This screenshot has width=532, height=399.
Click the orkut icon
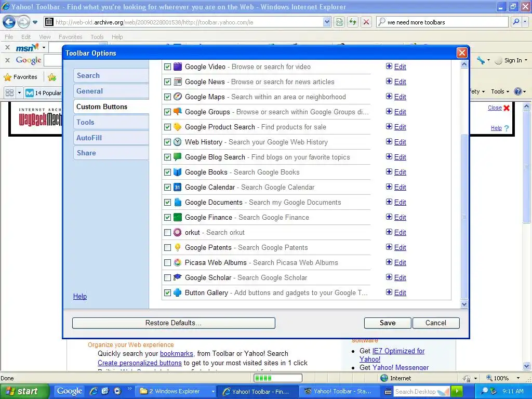point(178,232)
